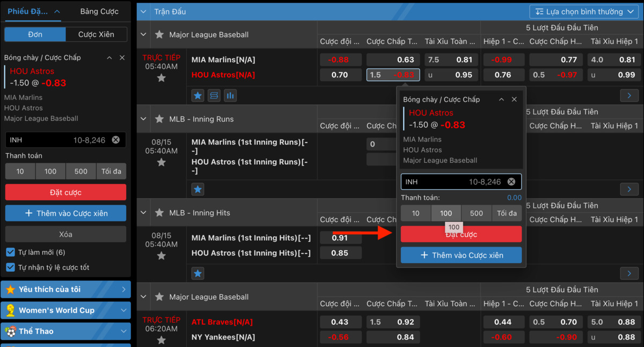Image resolution: width=644 pixels, height=347 pixels.
Task: Collapse the Trận Đấu section chevron
Action: pyautogui.click(x=143, y=11)
